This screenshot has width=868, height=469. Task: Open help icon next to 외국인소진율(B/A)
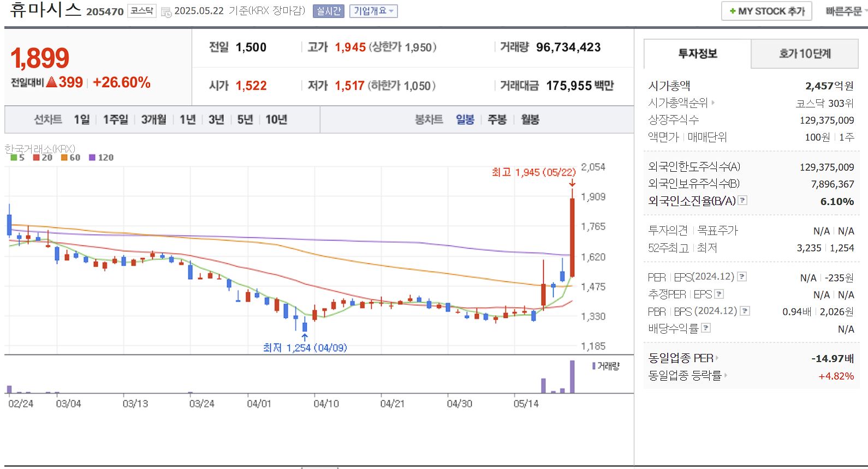[742, 200]
